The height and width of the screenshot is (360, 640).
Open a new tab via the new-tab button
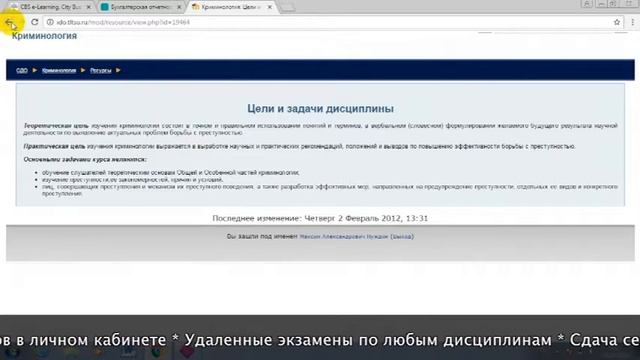[288, 7]
